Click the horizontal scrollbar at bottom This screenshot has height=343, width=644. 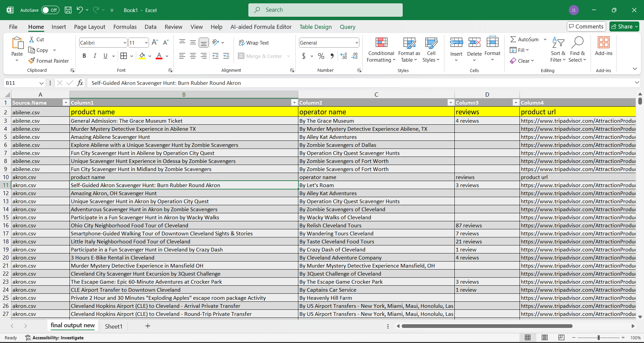coord(487,326)
